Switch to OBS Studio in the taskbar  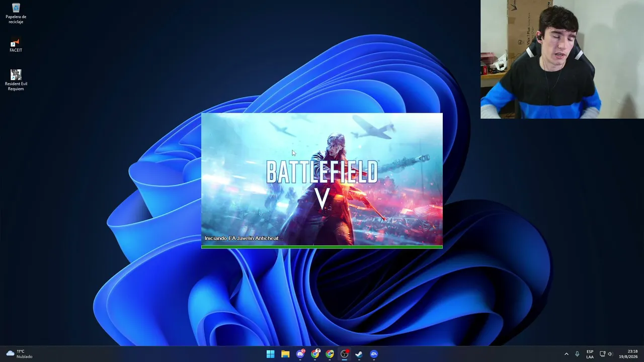(344, 354)
